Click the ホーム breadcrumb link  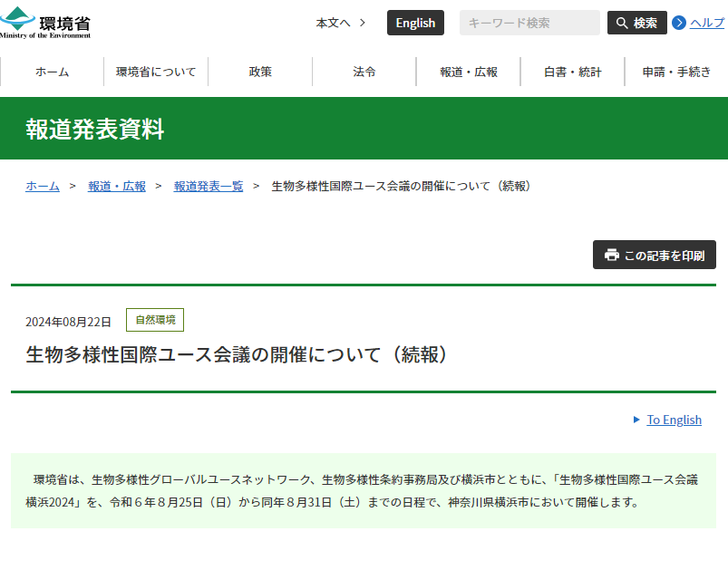point(42,186)
